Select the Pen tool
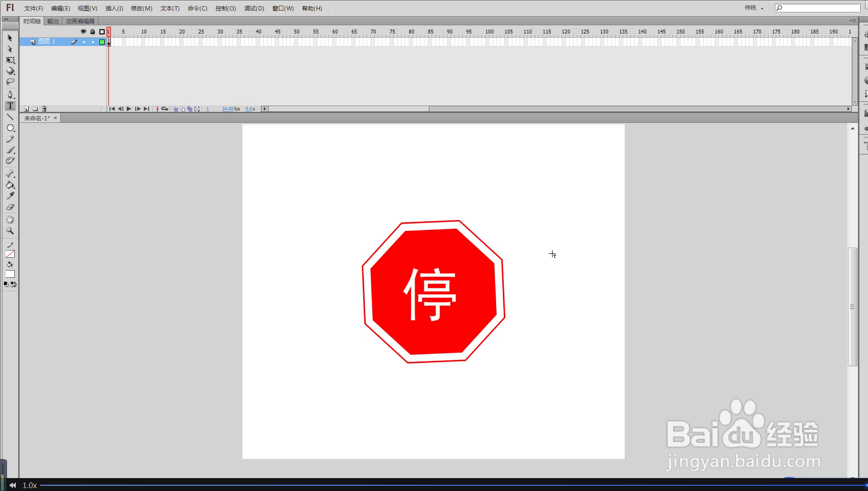The width and height of the screenshot is (868, 491). (x=10, y=94)
